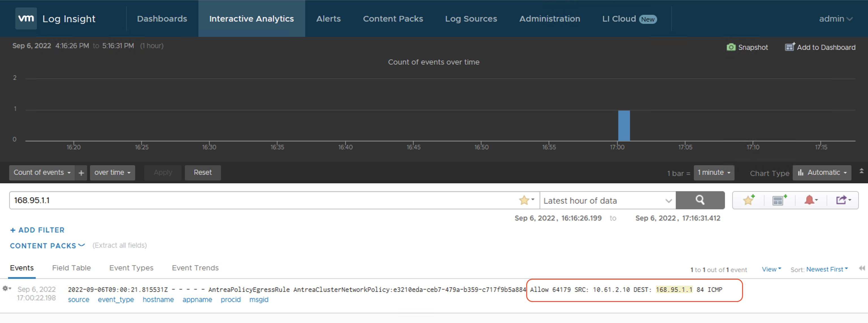Open the Automatic chart type dropdown
The image size is (868, 323).
click(822, 173)
